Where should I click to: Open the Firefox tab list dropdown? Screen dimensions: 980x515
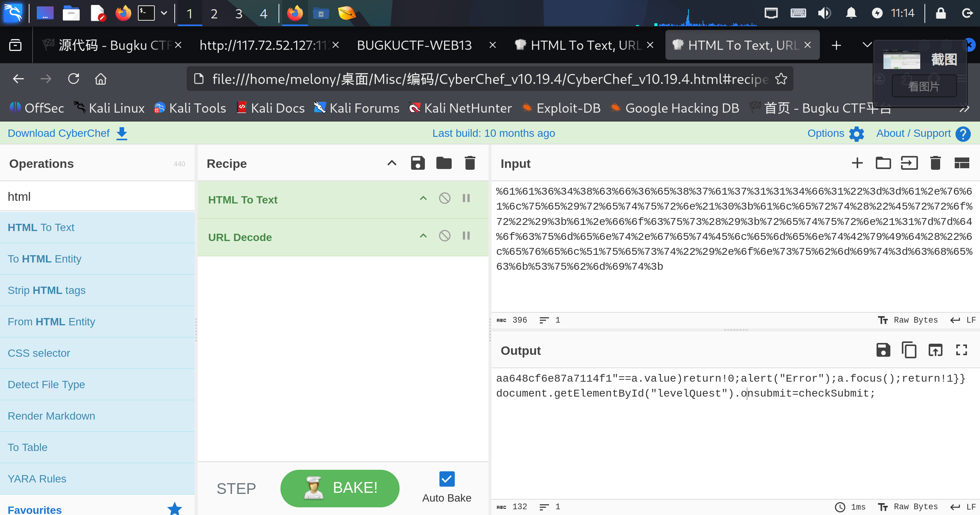coord(867,45)
